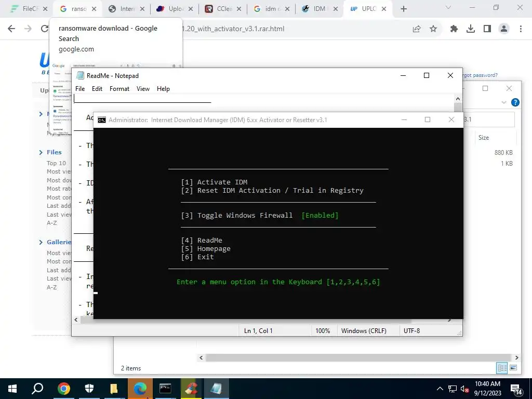The height and width of the screenshot is (399, 532).
Task: Show hidden system tray icons
Action: coord(440,389)
